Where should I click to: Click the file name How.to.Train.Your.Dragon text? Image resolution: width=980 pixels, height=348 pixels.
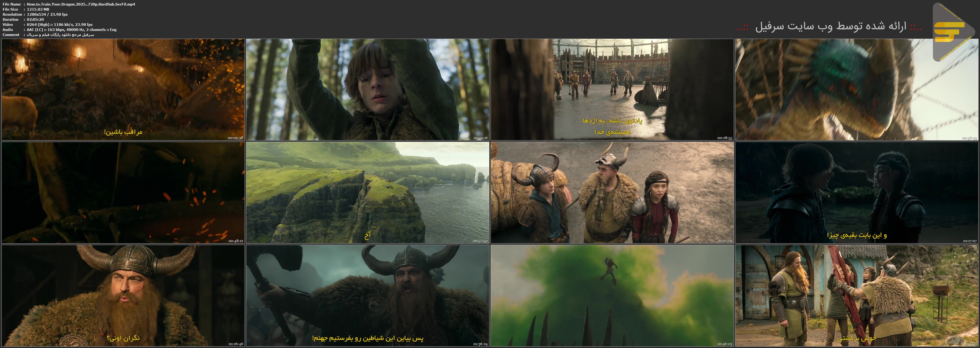(81, 4)
